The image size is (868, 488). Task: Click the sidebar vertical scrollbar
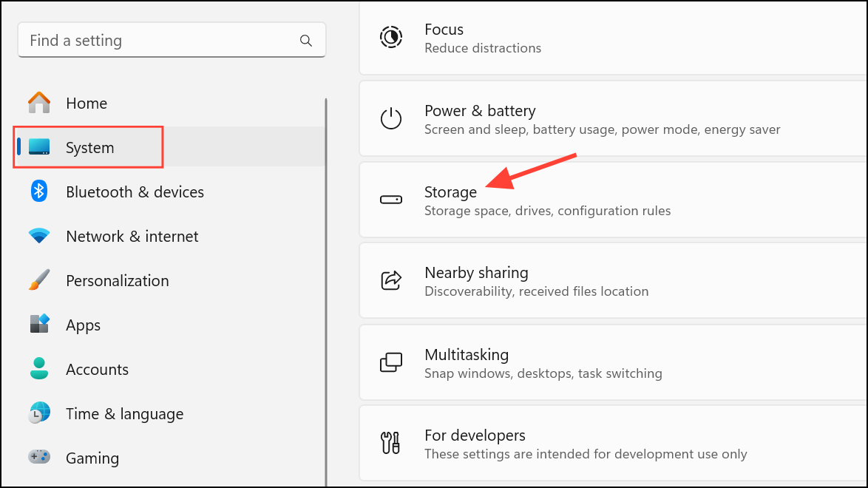[326, 296]
